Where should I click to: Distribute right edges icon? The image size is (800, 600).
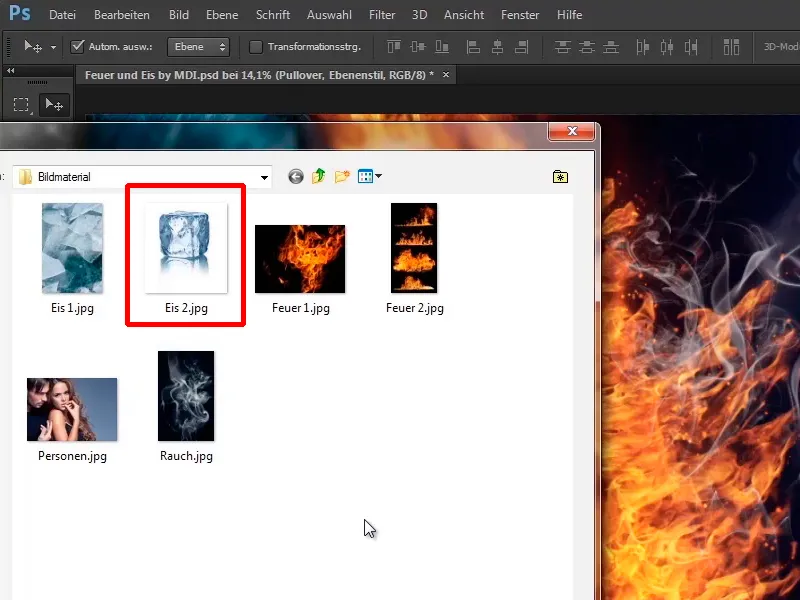pos(691,47)
